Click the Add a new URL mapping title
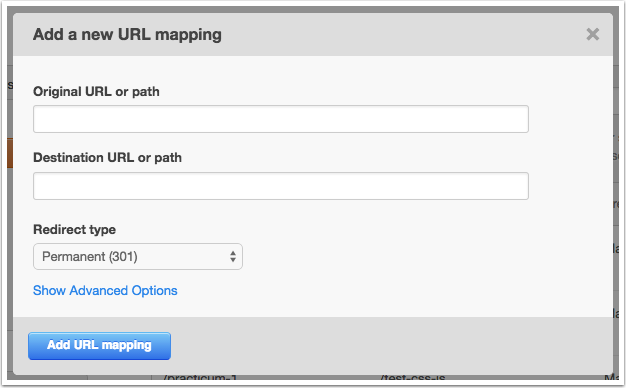The height and width of the screenshot is (388, 626). click(x=127, y=34)
